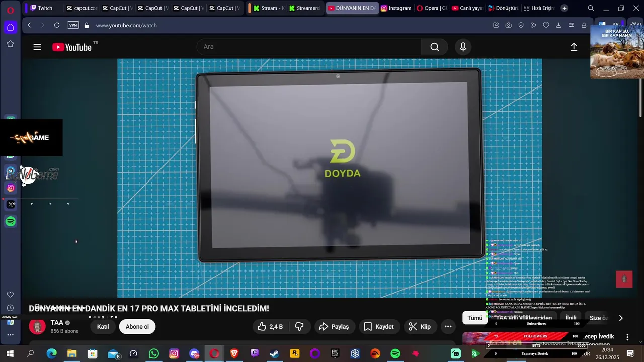Viewport: 644px width, 362px height.
Task: Select the İlgili filter chip
Action: click(x=571, y=318)
